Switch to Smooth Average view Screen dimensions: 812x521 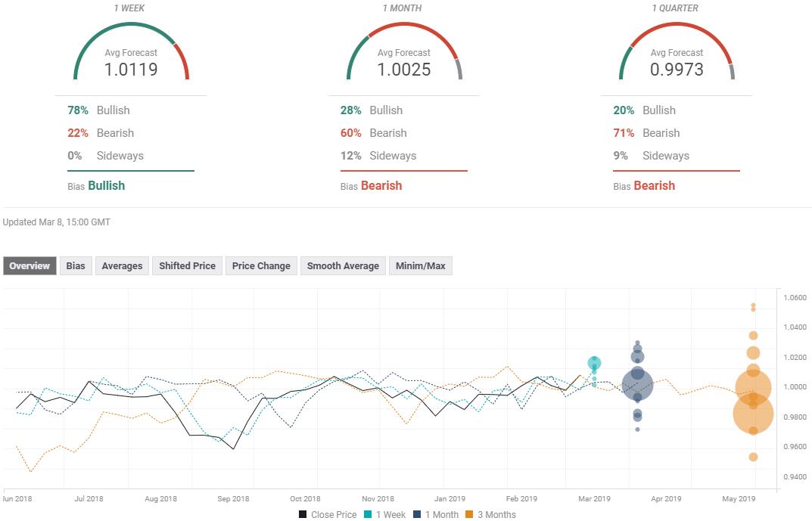coord(343,266)
